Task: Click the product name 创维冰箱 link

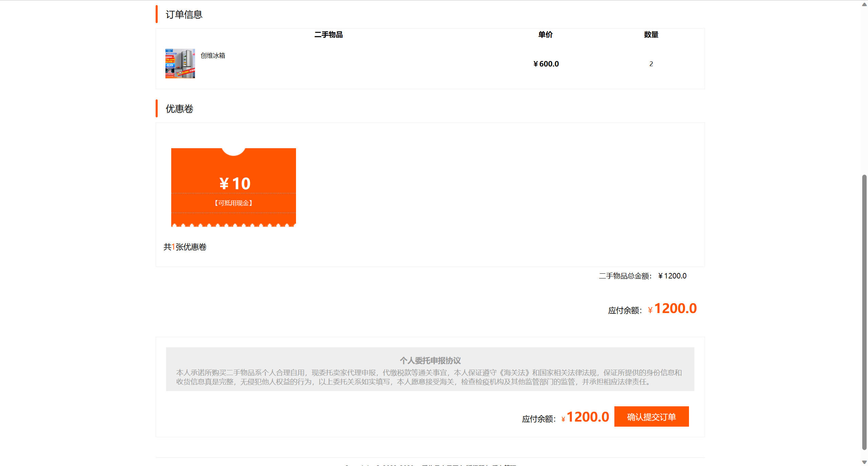Action: [214, 55]
